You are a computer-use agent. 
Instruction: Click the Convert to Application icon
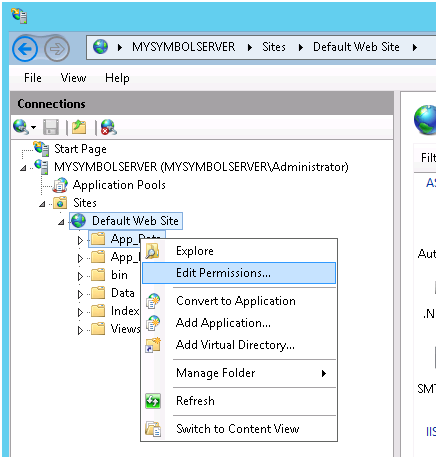coord(153,301)
